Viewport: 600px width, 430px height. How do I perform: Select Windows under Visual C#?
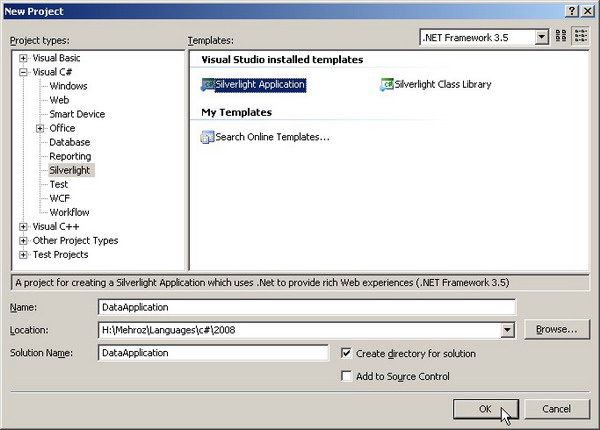[x=68, y=86]
